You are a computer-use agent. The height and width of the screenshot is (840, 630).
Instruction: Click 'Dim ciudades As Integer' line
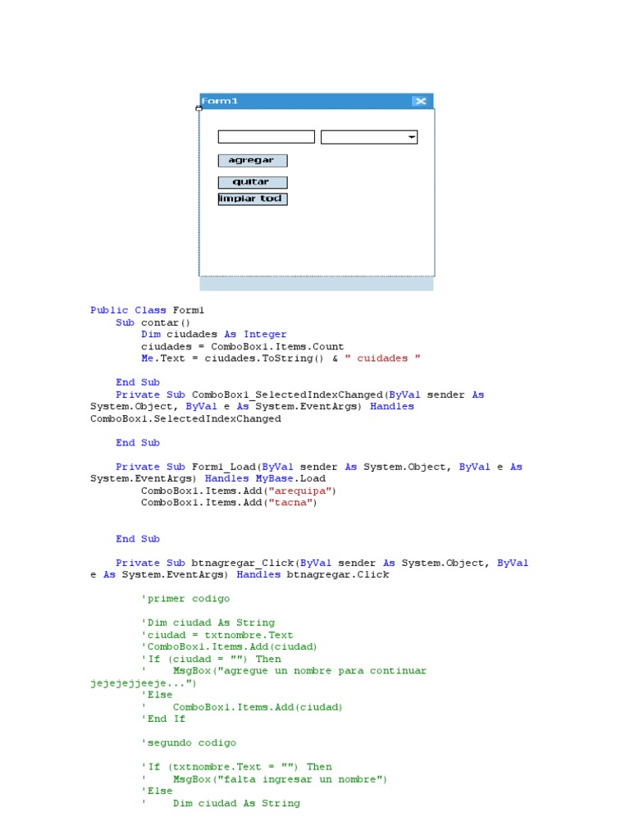214,335
